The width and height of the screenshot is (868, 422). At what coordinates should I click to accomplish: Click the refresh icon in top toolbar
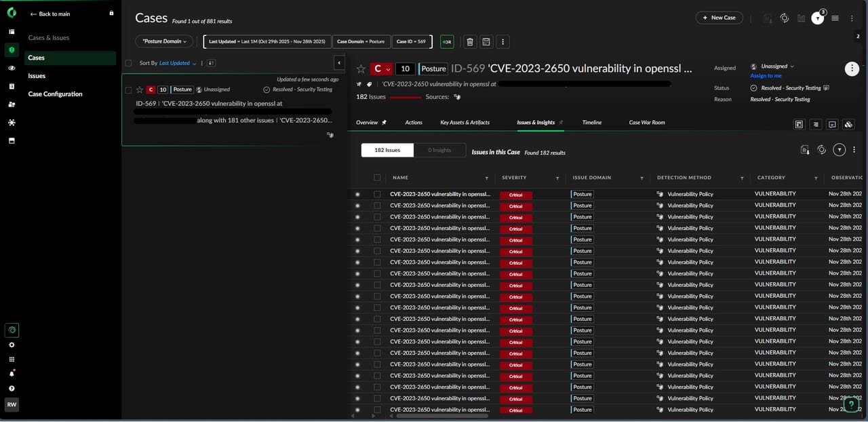(x=785, y=18)
